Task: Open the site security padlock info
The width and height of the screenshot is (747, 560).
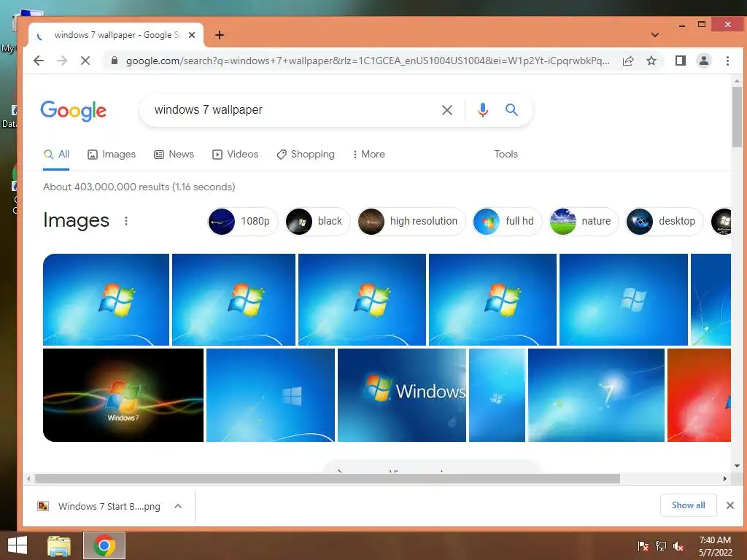Action: [115, 61]
